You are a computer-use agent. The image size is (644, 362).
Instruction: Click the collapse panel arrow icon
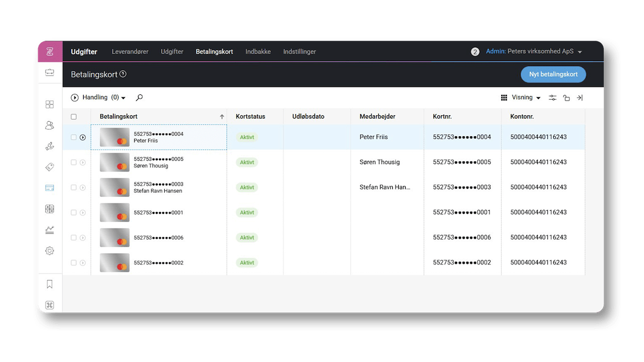[x=580, y=98]
